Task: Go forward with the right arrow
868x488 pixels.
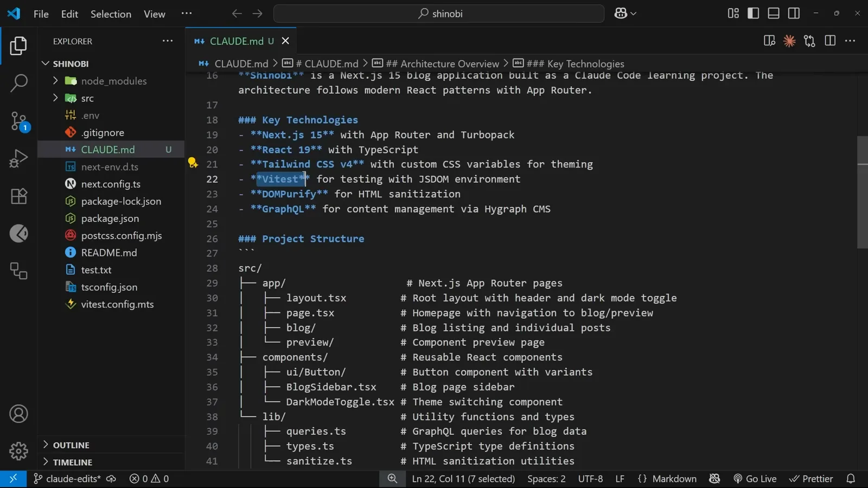Action: [258, 14]
